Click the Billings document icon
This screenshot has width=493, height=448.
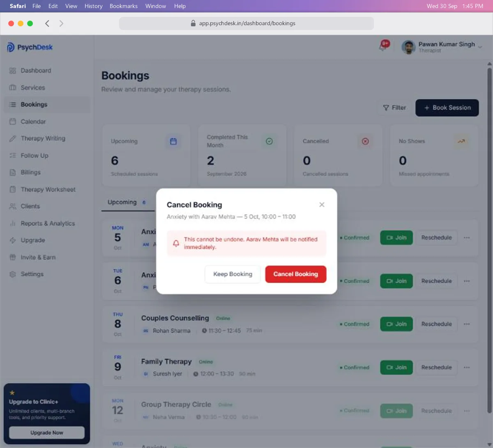pos(13,172)
